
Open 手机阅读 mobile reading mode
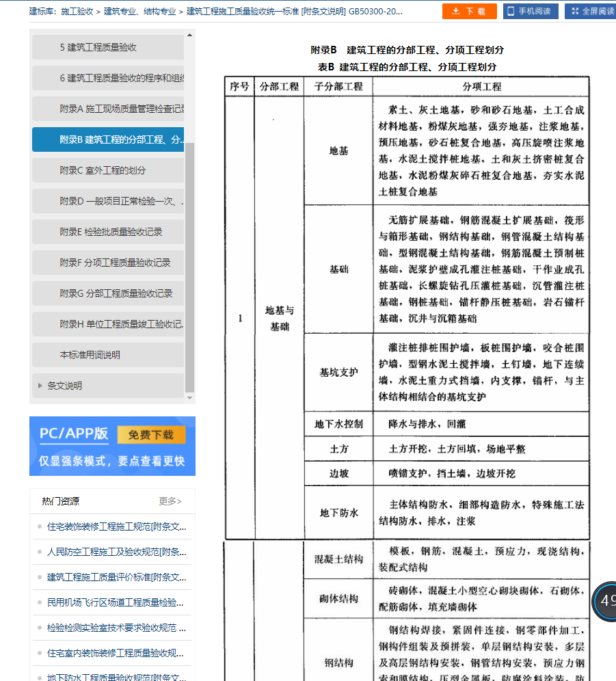coord(531,12)
